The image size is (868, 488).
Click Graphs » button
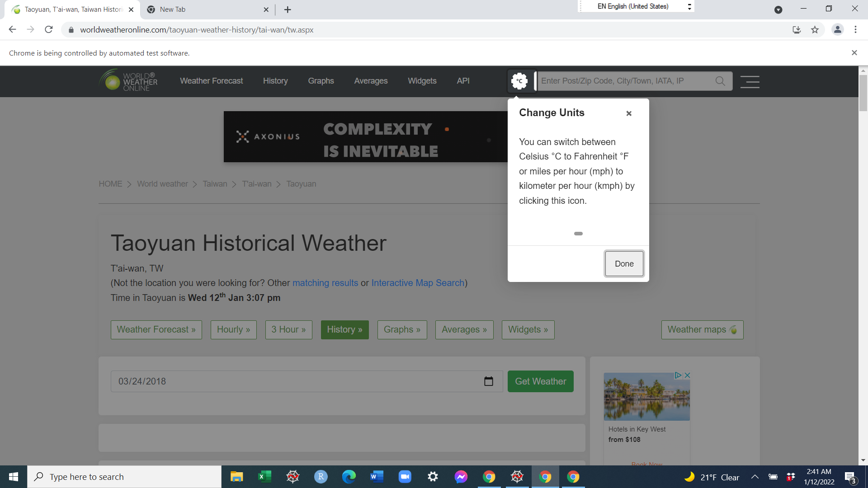point(402,330)
